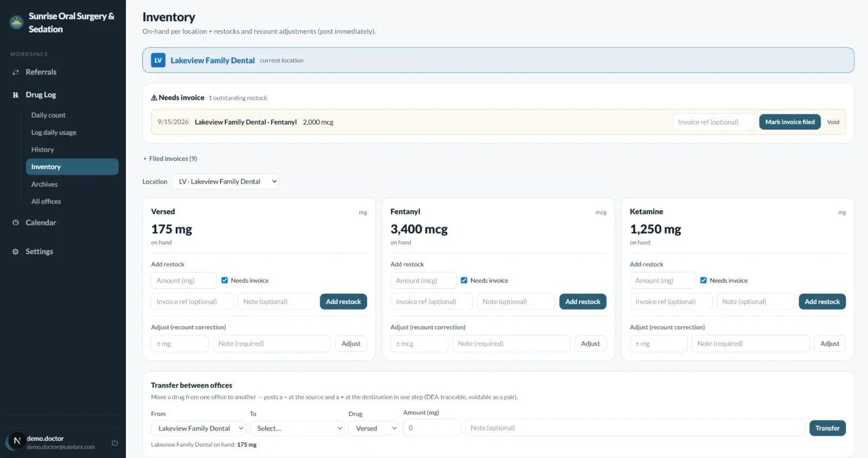Expand the Filed invoices (9) section
Image resolution: width=868 pixels, height=458 pixels.
point(170,159)
